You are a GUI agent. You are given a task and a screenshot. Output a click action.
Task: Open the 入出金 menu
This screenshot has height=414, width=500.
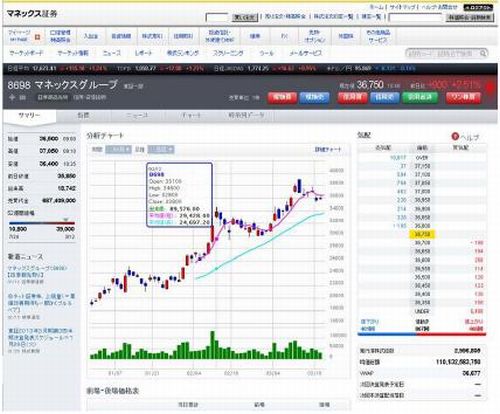(91, 36)
